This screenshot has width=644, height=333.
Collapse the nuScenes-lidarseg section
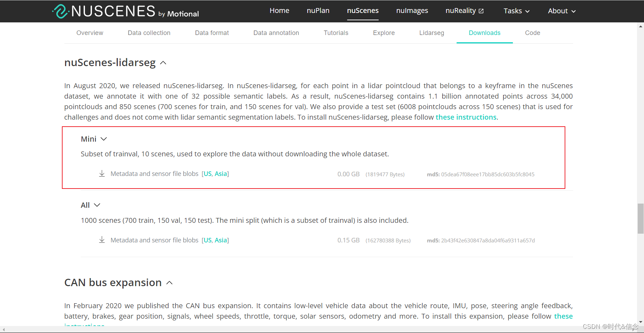pyautogui.click(x=163, y=63)
